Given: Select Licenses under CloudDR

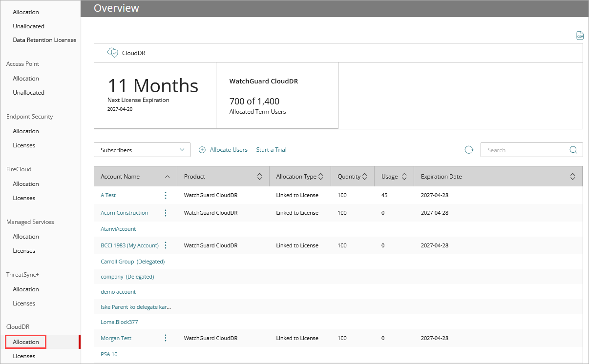Looking at the screenshot, I should (24, 356).
